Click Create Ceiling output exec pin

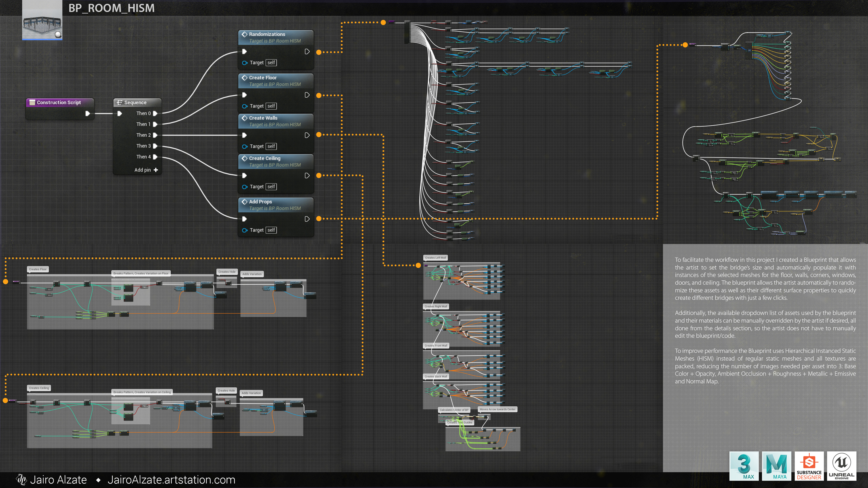307,176
